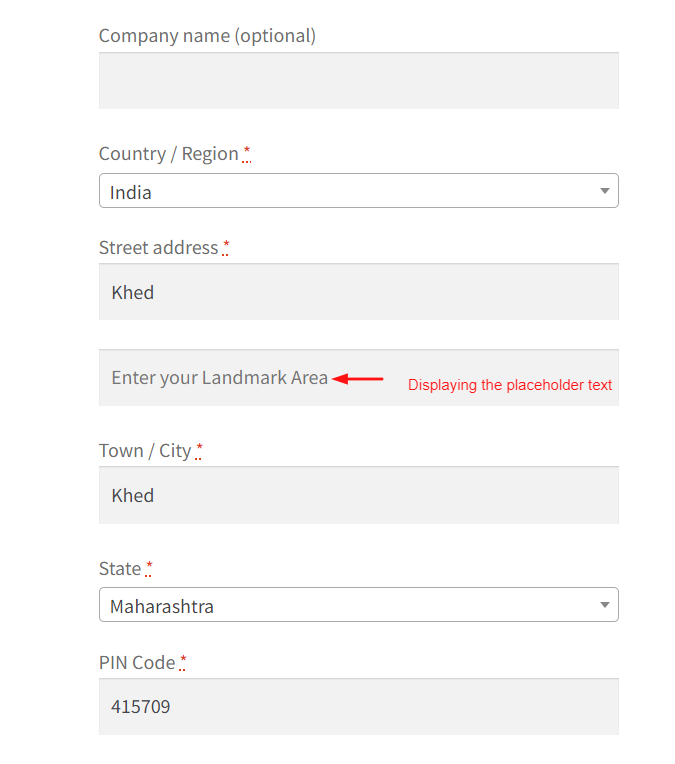The image size is (675, 764).
Task: Focus the Town / City field
Action: click(359, 495)
